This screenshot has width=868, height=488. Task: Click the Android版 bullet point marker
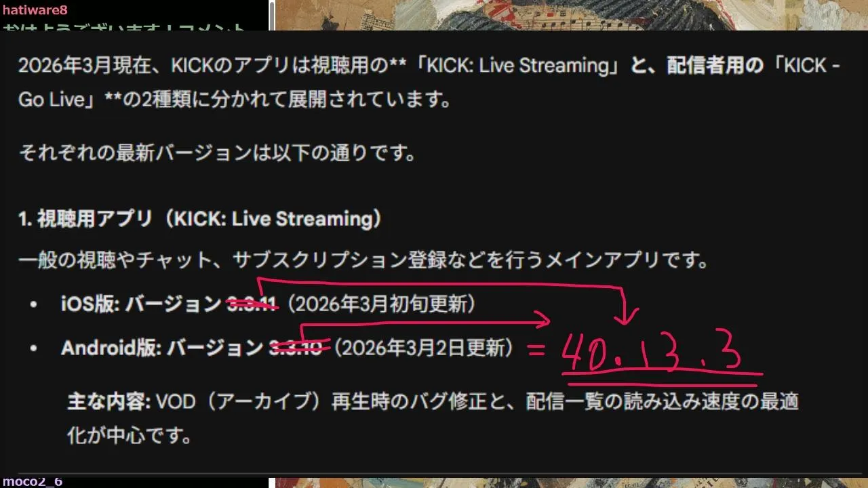[33, 348]
